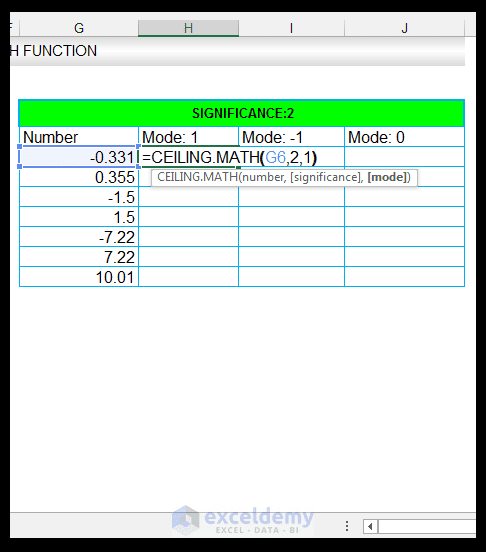Select column G header

point(79,28)
